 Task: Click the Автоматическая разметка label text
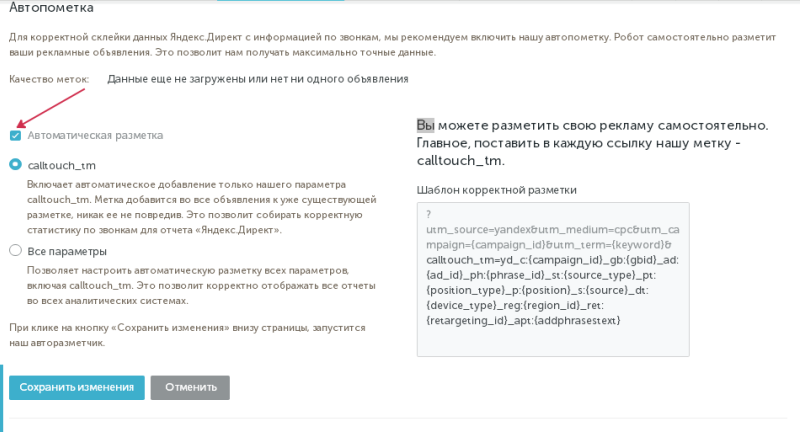[95, 135]
